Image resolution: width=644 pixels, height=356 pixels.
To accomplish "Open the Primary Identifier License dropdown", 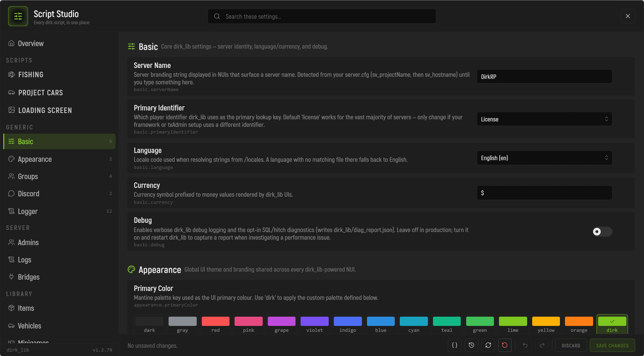I will pyautogui.click(x=544, y=119).
